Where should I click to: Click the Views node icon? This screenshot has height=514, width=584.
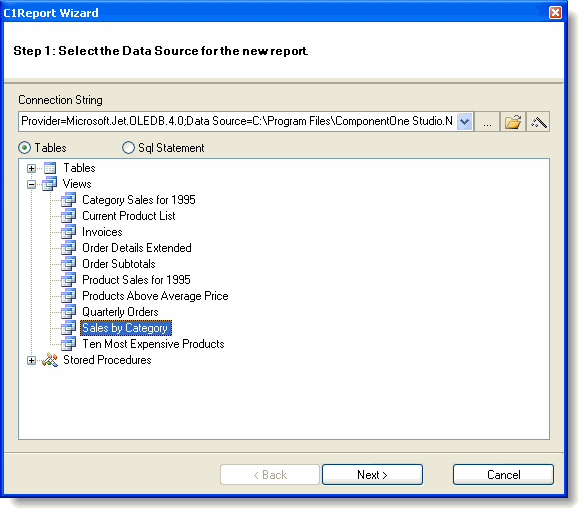[50, 184]
